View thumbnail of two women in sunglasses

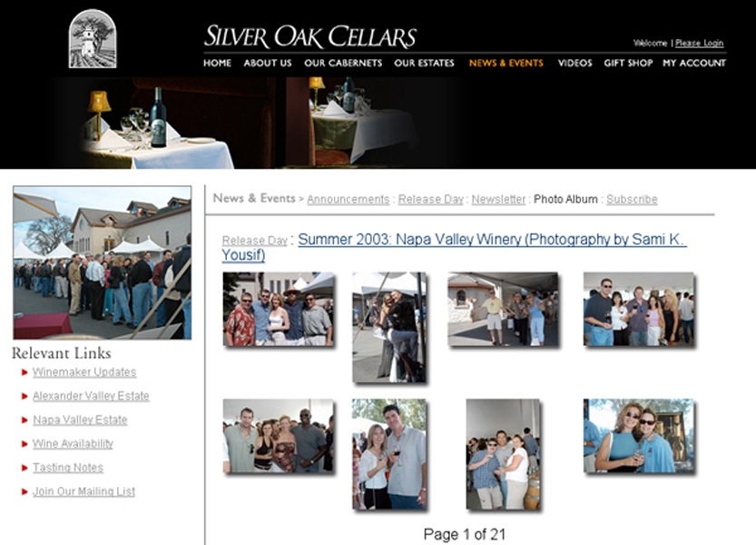coord(638,436)
